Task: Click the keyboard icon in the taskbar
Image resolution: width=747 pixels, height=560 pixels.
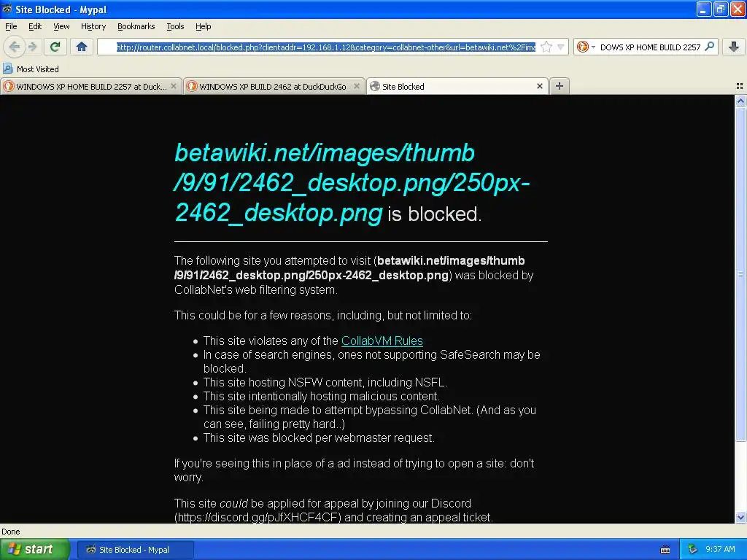Action: [x=665, y=550]
